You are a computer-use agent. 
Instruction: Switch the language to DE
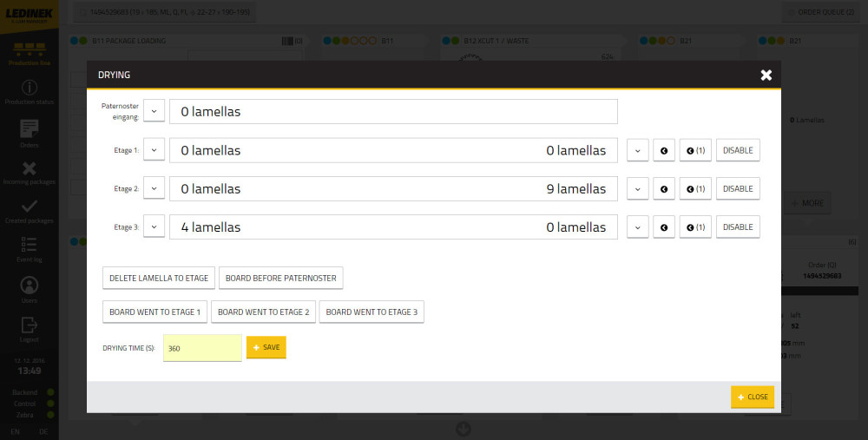pos(42,431)
